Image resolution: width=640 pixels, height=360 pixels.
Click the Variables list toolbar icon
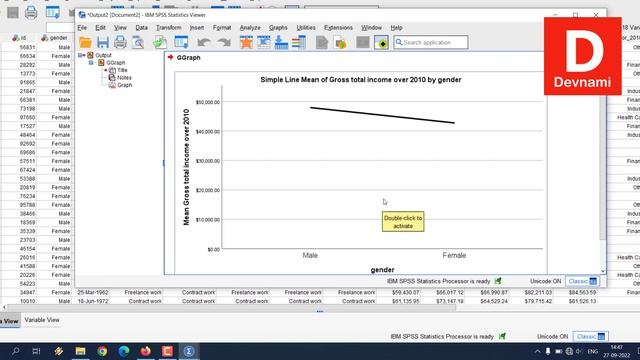tap(299, 42)
